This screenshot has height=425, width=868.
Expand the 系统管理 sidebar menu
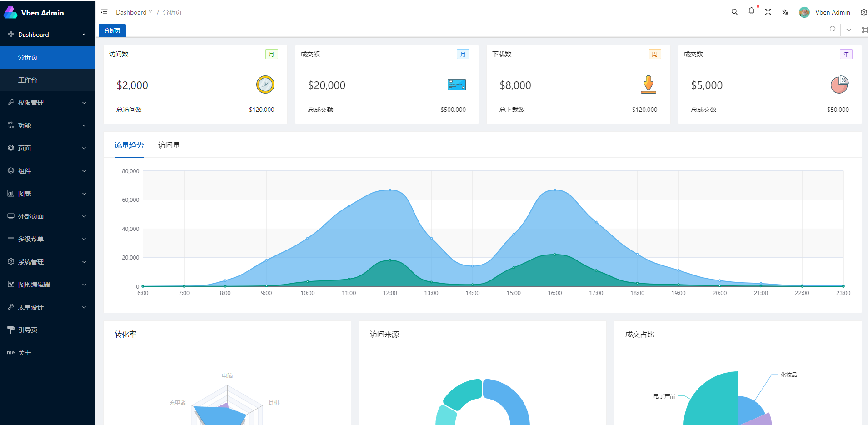pyautogui.click(x=48, y=262)
